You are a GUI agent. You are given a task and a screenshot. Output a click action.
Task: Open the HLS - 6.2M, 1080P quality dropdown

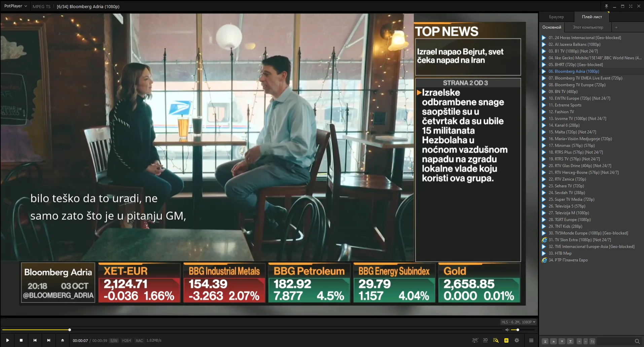[x=518, y=322]
